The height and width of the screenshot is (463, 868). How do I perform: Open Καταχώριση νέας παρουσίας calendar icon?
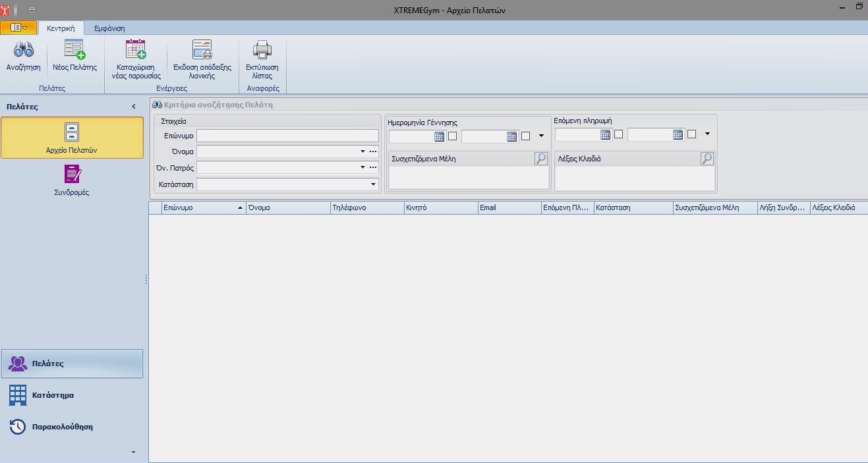coord(136,50)
